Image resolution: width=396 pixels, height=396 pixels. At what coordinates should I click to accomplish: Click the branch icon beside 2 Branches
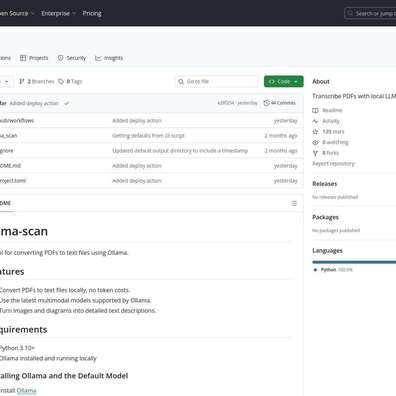point(22,81)
